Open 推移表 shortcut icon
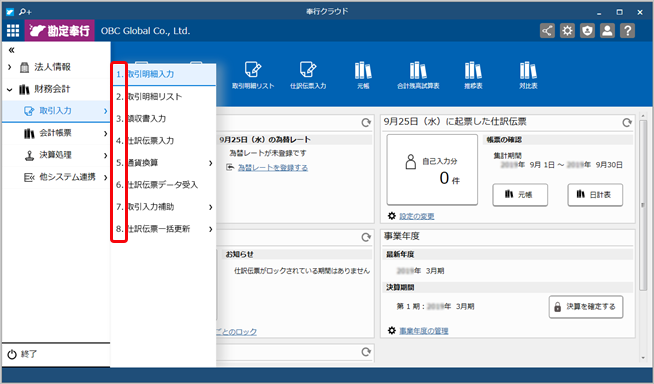Screen dimensions: 654x384 pyautogui.click(x=473, y=75)
